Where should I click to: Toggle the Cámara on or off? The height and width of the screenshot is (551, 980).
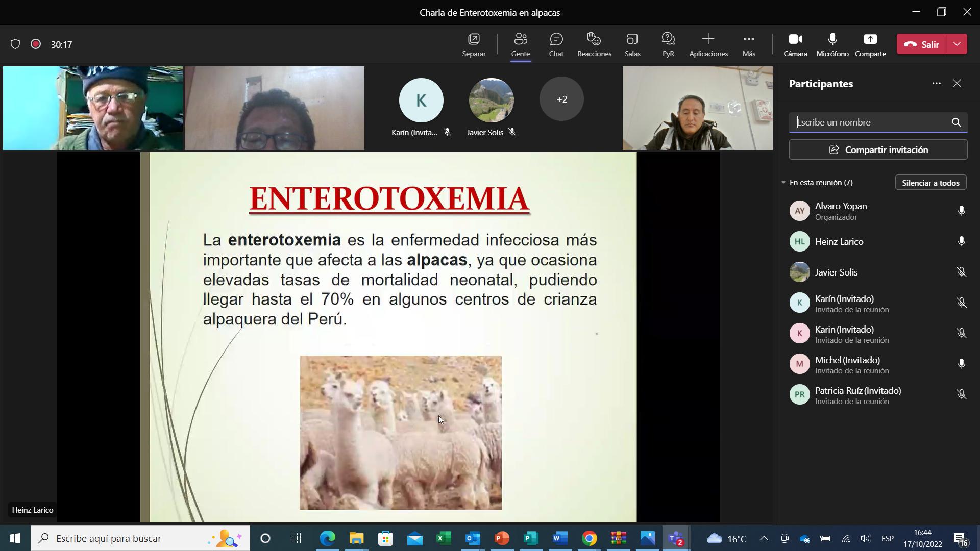[795, 44]
